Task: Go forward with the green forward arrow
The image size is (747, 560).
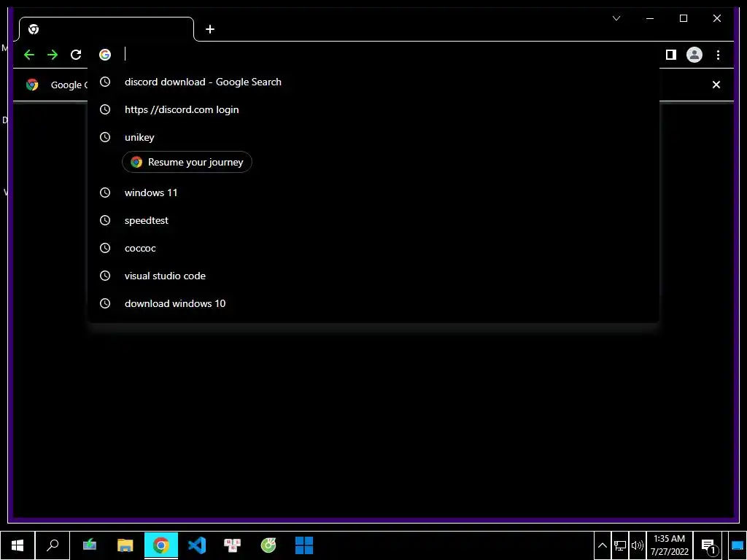Action: (53, 55)
